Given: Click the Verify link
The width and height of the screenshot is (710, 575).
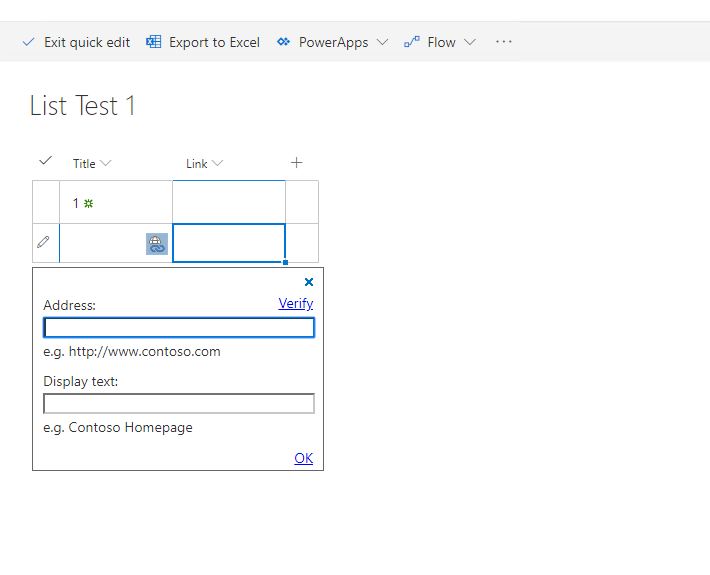Looking at the screenshot, I should coord(296,303).
